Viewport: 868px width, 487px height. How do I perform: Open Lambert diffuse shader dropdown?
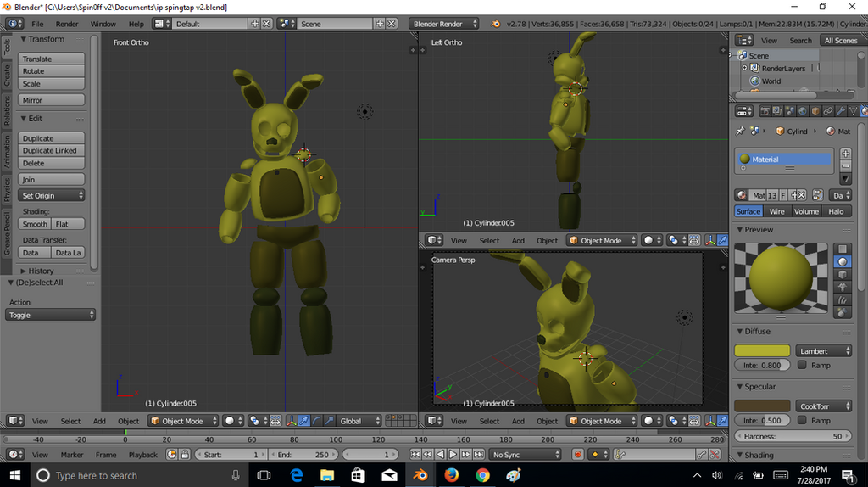[x=824, y=350]
